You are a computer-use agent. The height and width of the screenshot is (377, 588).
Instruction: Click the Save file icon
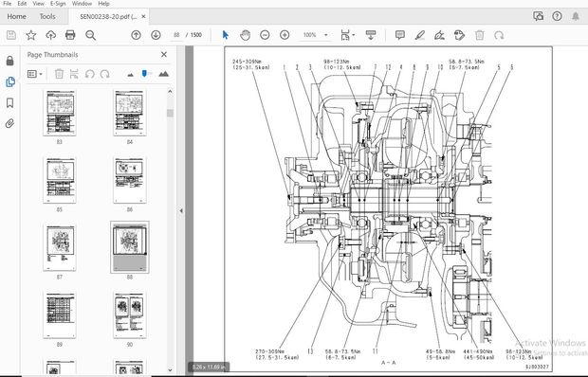tap(11, 35)
